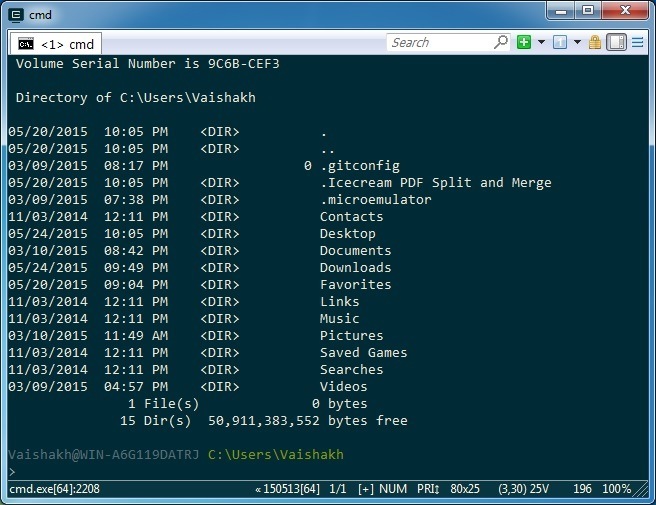Click the 100% zoom level in status bar
Screen dimensions: 656x505
pos(617,489)
